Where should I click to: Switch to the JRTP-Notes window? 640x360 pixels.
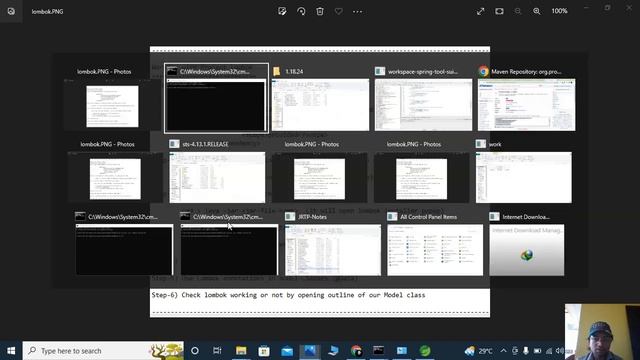[333, 244]
